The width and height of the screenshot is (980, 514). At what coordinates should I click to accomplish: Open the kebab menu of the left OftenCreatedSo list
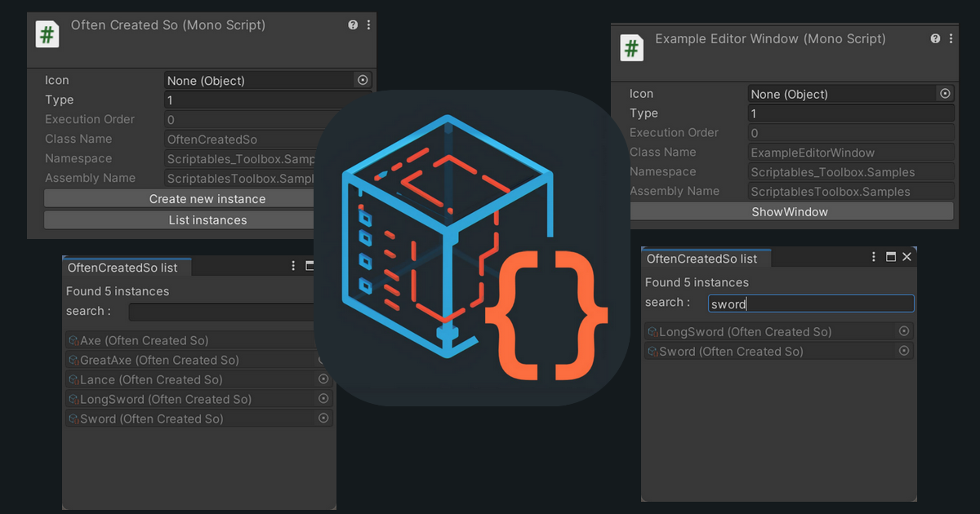(x=292, y=265)
